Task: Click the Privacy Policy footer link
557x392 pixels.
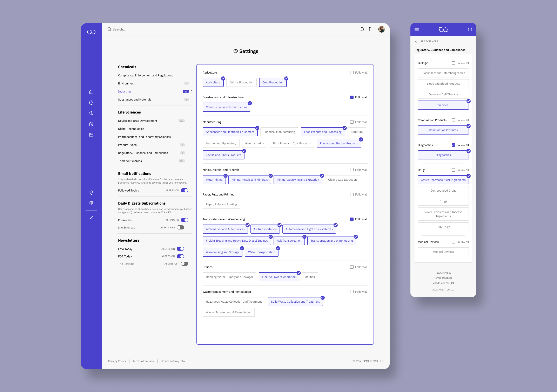Action: click(x=117, y=361)
